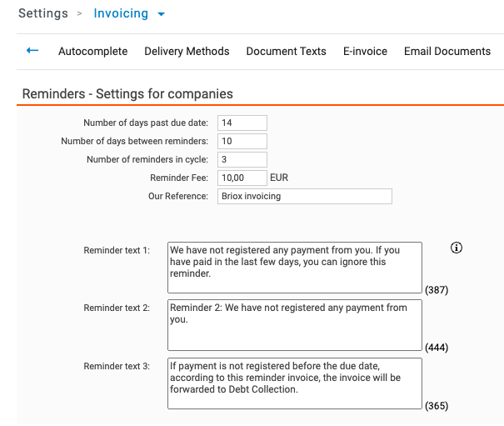
Task: Click inside Reminder text 2 box
Action: point(294,325)
